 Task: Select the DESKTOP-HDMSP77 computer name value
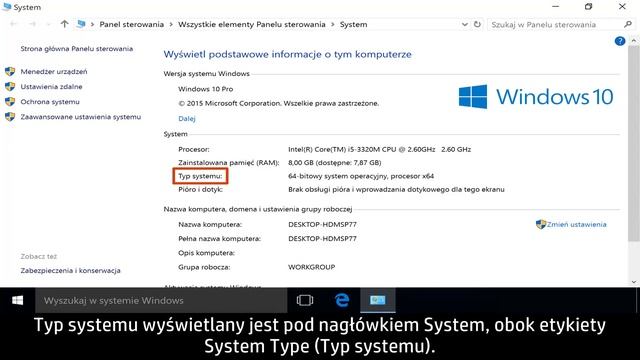click(322, 224)
